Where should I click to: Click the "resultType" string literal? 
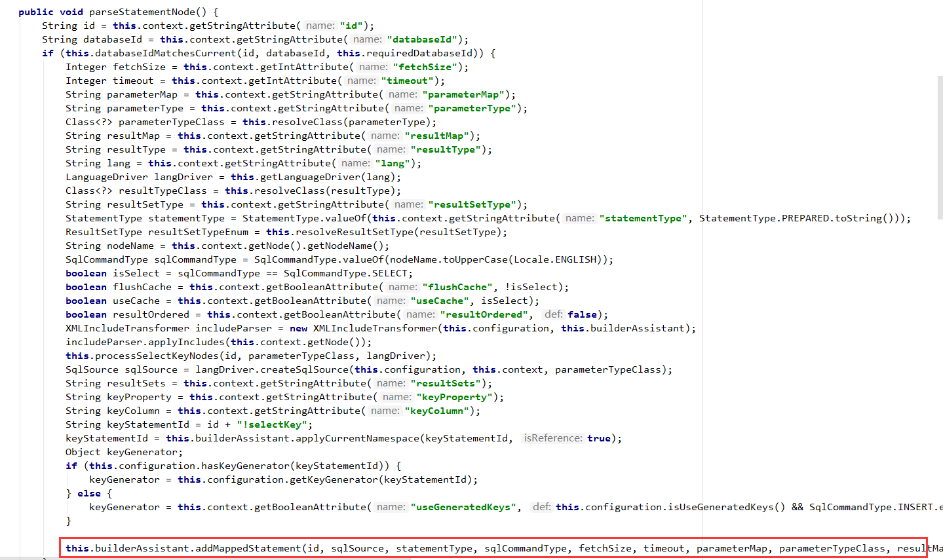point(446,149)
